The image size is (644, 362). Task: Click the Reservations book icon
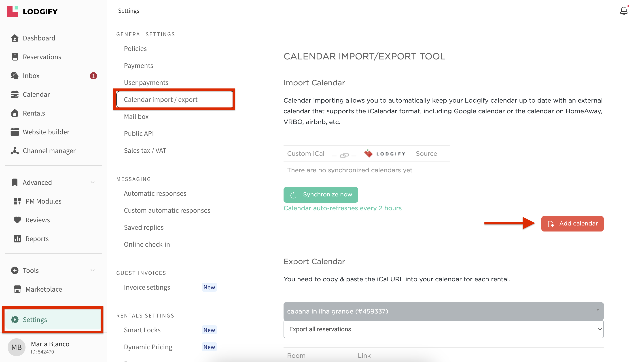pos(15,57)
